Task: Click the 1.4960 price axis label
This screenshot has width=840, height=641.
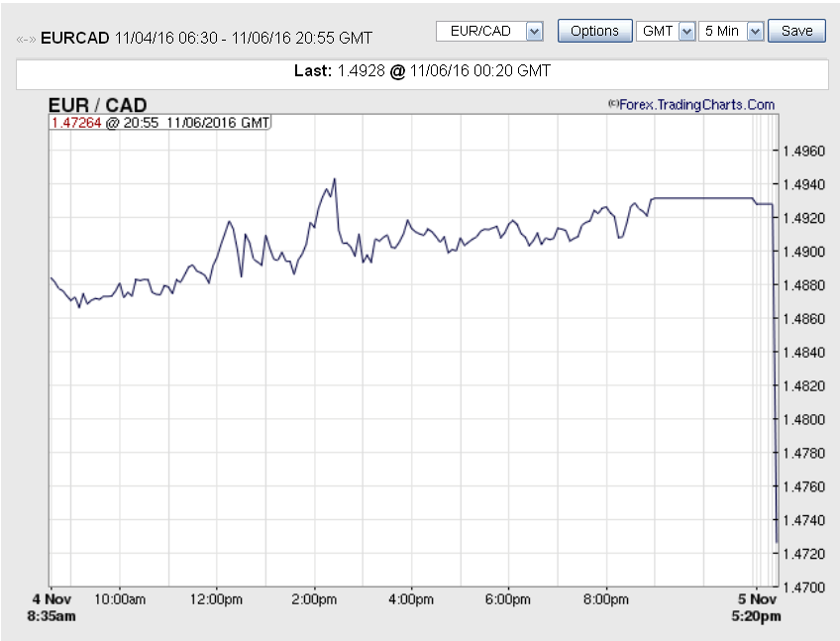Action: click(x=803, y=152)
